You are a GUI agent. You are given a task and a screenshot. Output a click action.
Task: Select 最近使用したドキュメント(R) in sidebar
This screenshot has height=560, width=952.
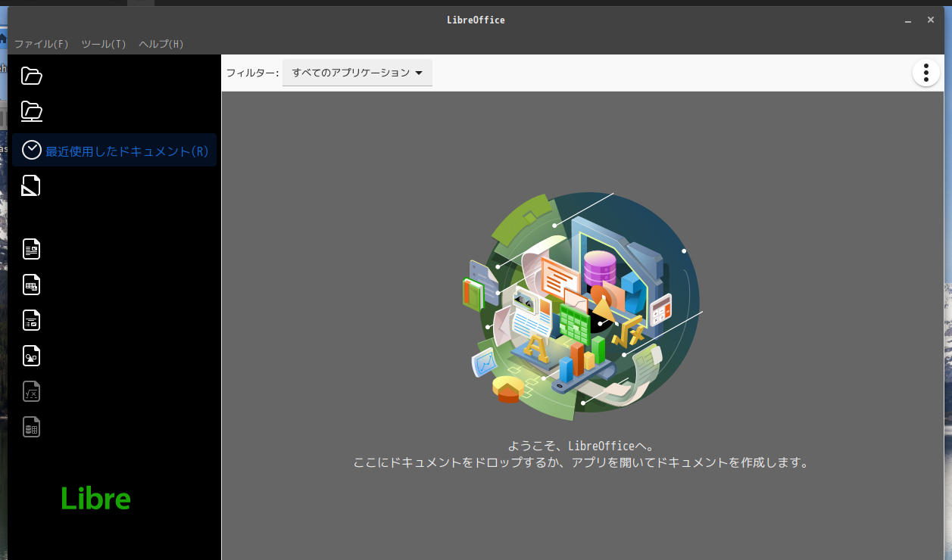pyautogui.click(x=114, y=151)
